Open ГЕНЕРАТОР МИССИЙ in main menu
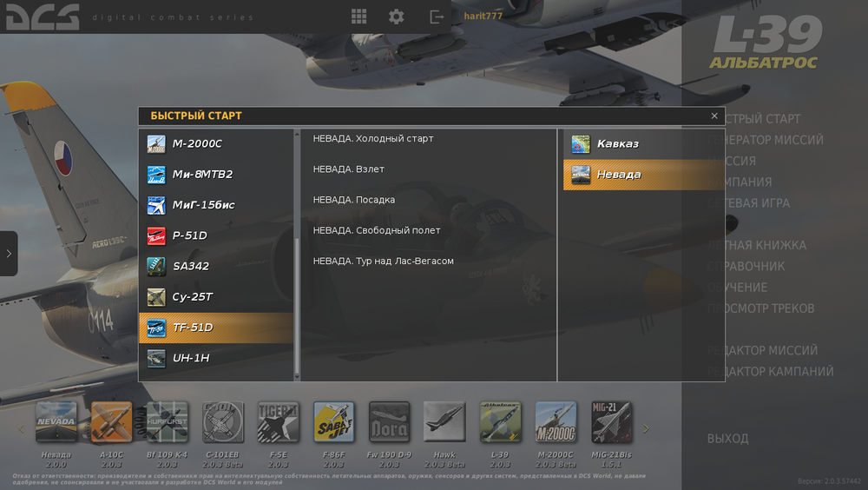Viewport: 868px width, 490px height. [766, 140]
